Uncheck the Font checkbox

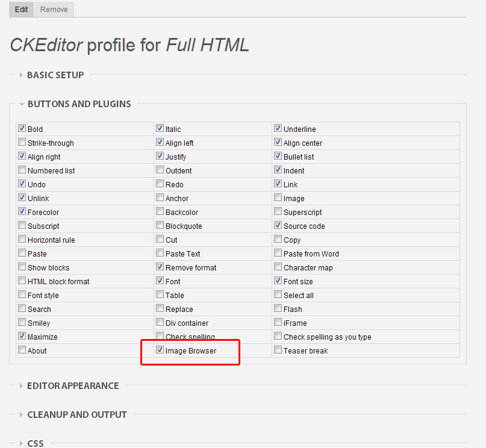(x=160, y=281)
